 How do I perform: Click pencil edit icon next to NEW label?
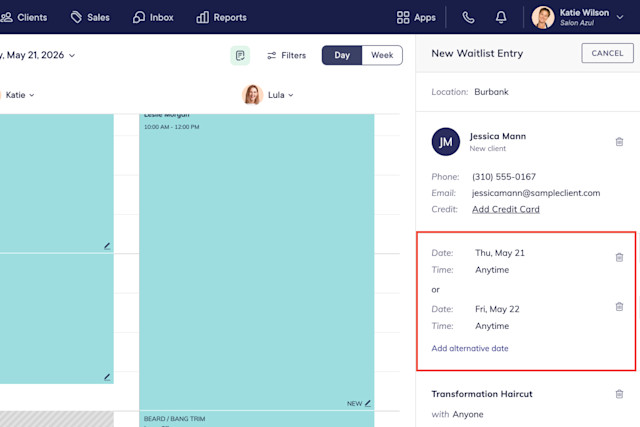point(368,403)
